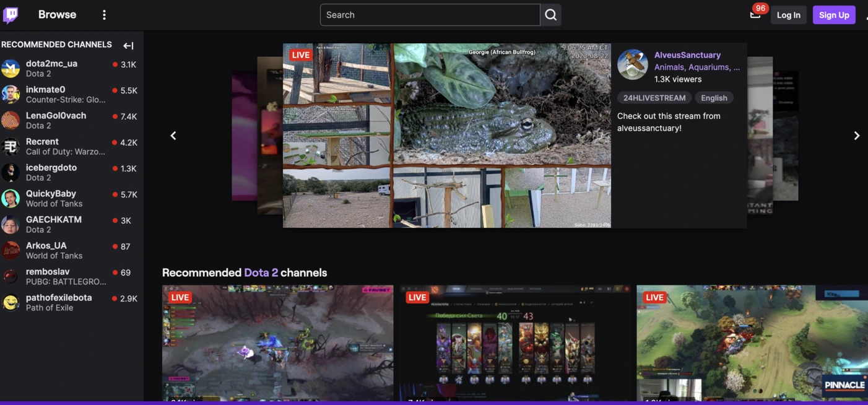Click Counter-Strike game under inkmate0
The width and height of the screenshot is (868, 405).
66,99
